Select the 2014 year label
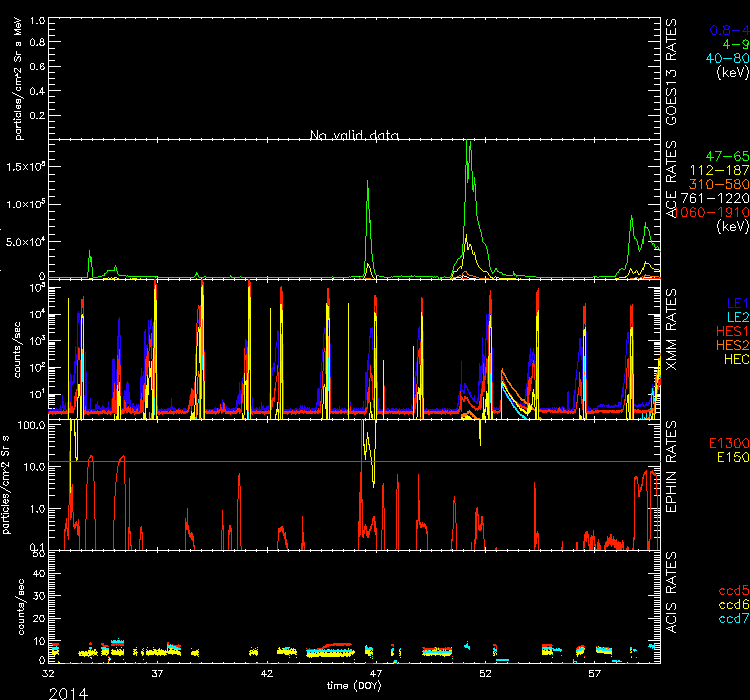Viewport: 750px width, 700px height. (x=68, y=691)
